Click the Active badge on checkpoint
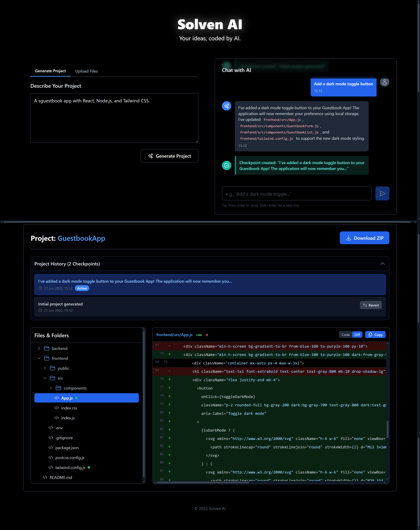The image size is (420, 530). click(82, 288)
